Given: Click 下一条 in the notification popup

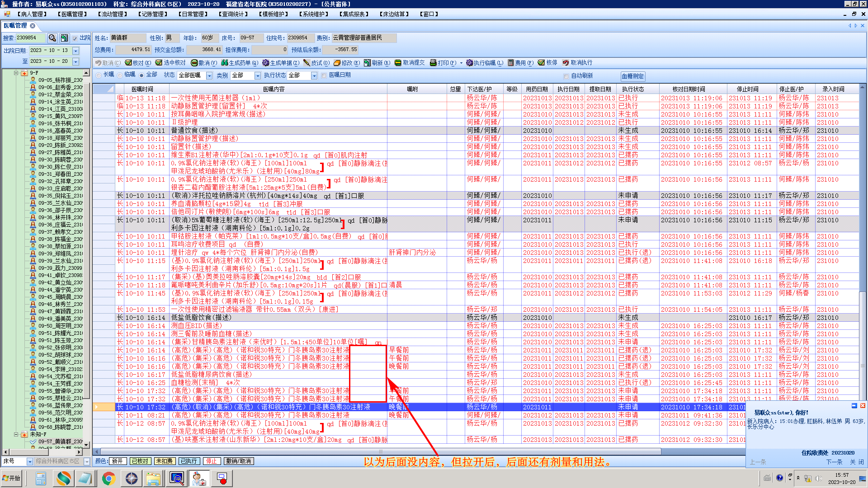Looking at the screenshot, I should (x=834, y=462).
